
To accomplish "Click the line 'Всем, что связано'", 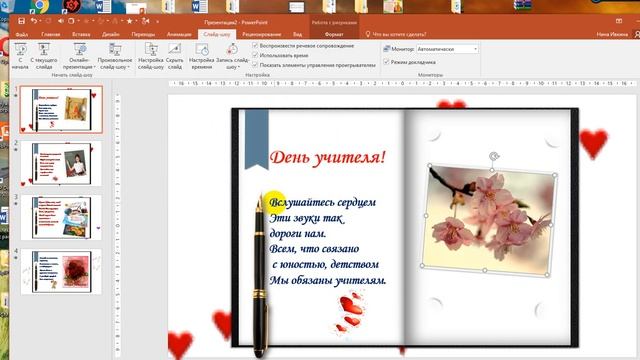I will point(314,249).
